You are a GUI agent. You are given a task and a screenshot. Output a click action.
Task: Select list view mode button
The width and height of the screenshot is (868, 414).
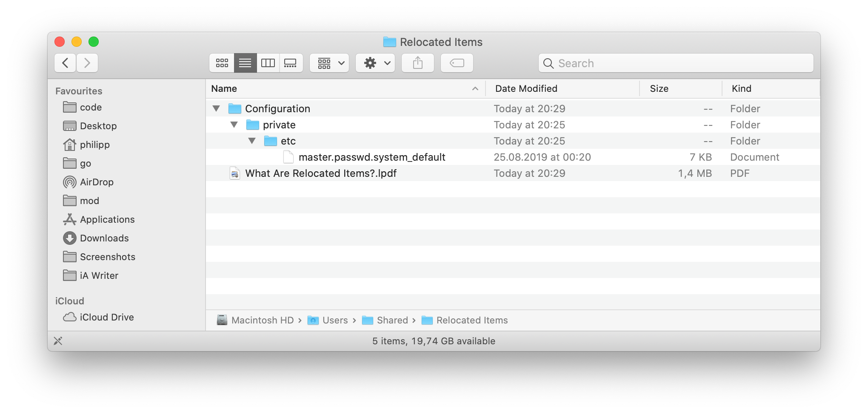(245, 63)
